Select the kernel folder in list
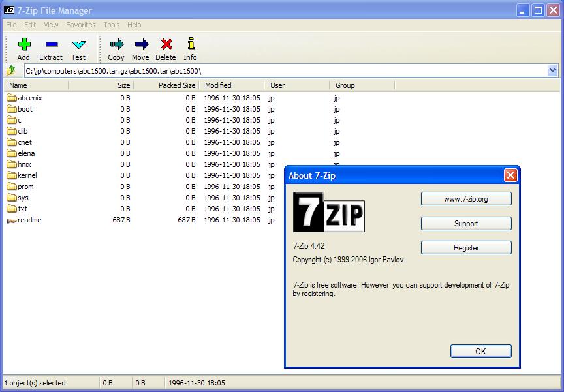The image size is (564, 392). 27,175
